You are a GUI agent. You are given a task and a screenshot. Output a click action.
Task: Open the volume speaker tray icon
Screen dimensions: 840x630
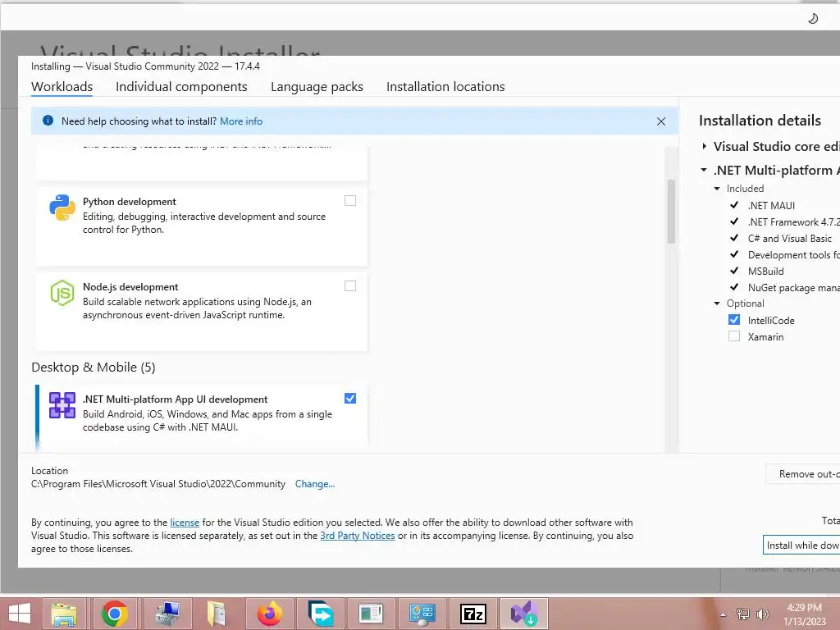coord(762,614)
